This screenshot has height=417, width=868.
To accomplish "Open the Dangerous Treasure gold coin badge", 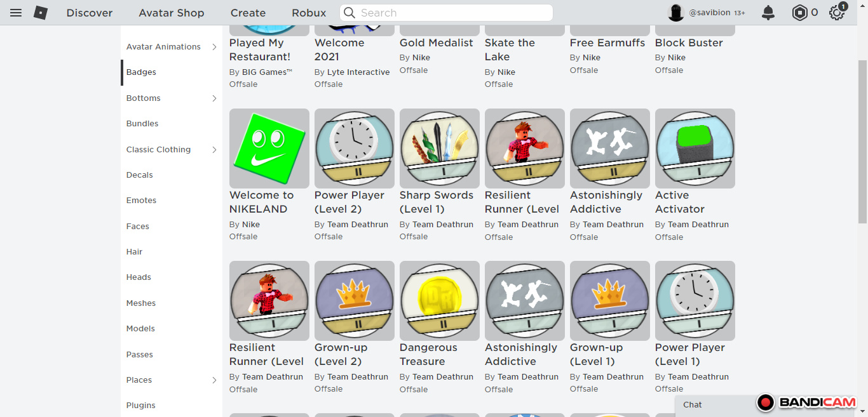I will [x=440, y=301].
